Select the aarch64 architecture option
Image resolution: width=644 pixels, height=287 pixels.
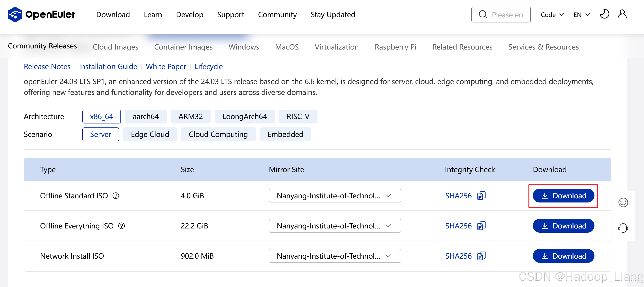[x=146, y=116]
